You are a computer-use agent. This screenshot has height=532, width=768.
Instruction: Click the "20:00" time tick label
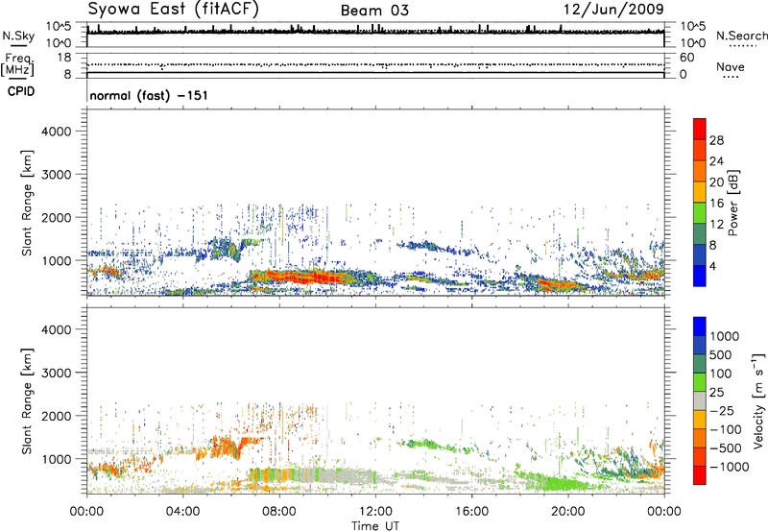tap(568, 512)
